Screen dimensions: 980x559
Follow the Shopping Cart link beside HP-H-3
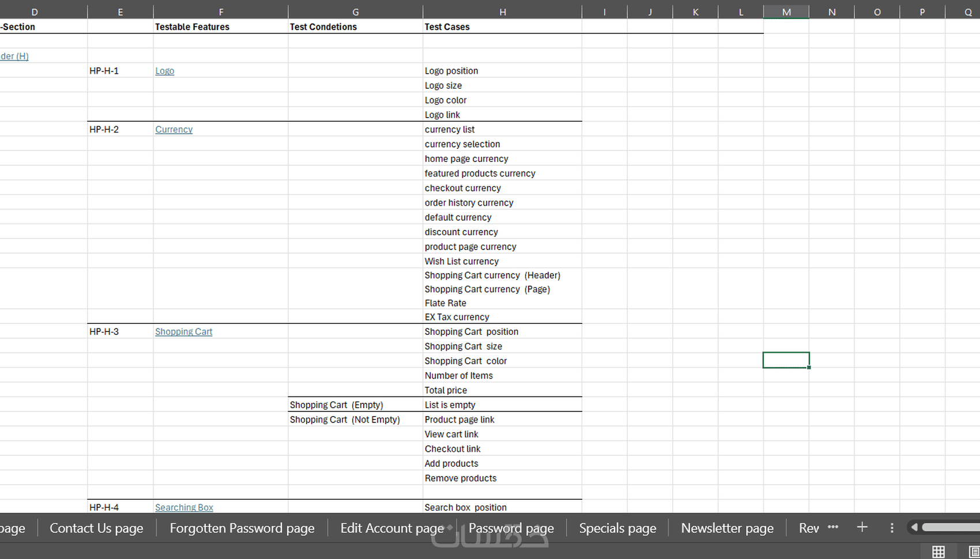(184, 332)
